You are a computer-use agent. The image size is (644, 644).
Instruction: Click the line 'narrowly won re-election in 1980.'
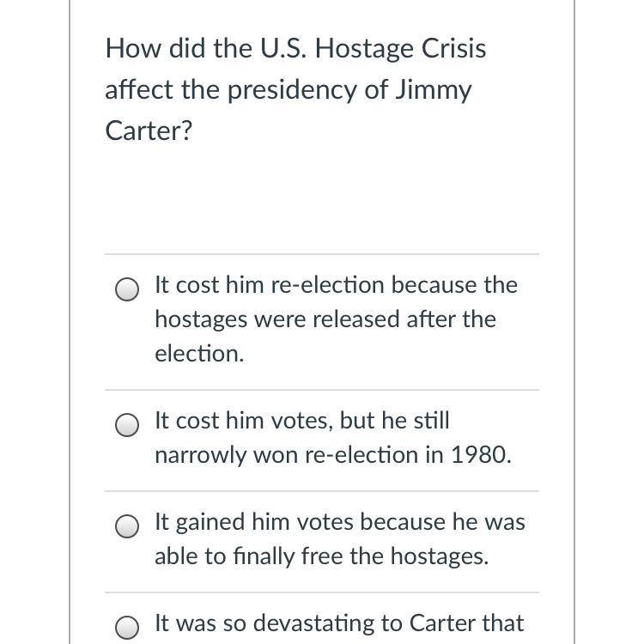[332, 454]
